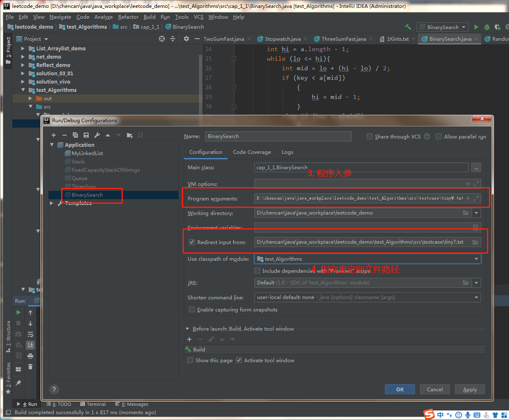Collapse the Application tree node
The width and height of the screenshot is (509, 420).
[52, 145]
